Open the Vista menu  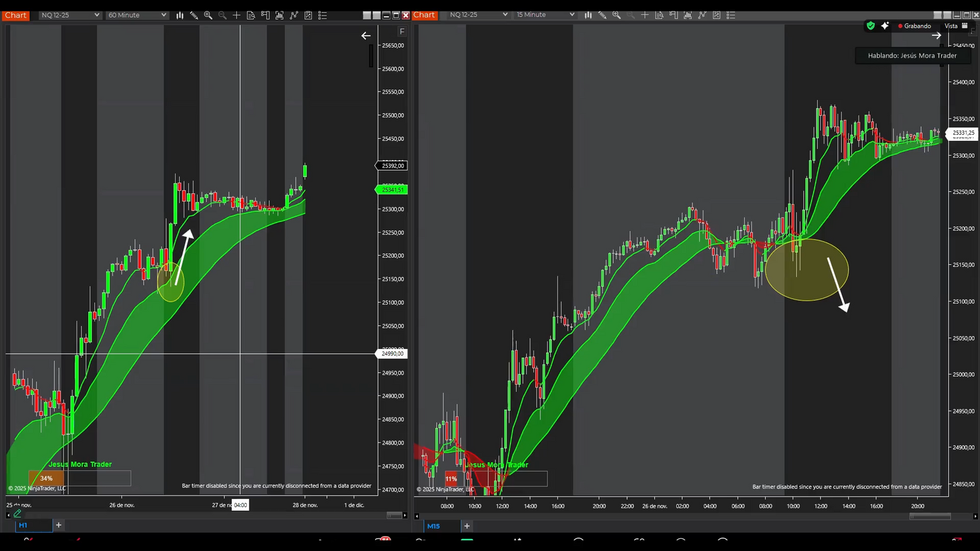(x=952, y=26)
